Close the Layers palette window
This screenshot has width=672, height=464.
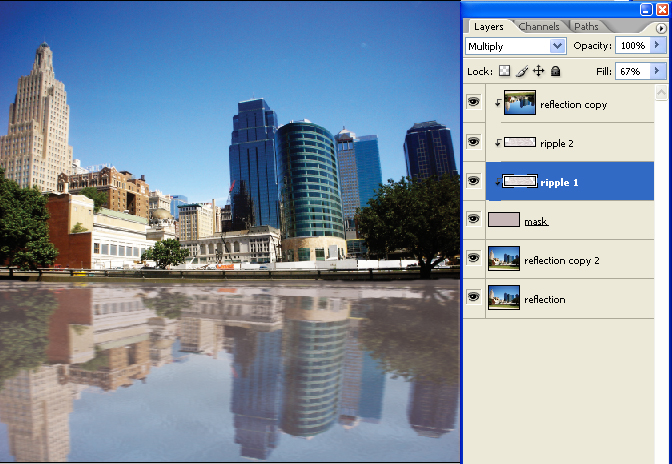tap(662, 9)
